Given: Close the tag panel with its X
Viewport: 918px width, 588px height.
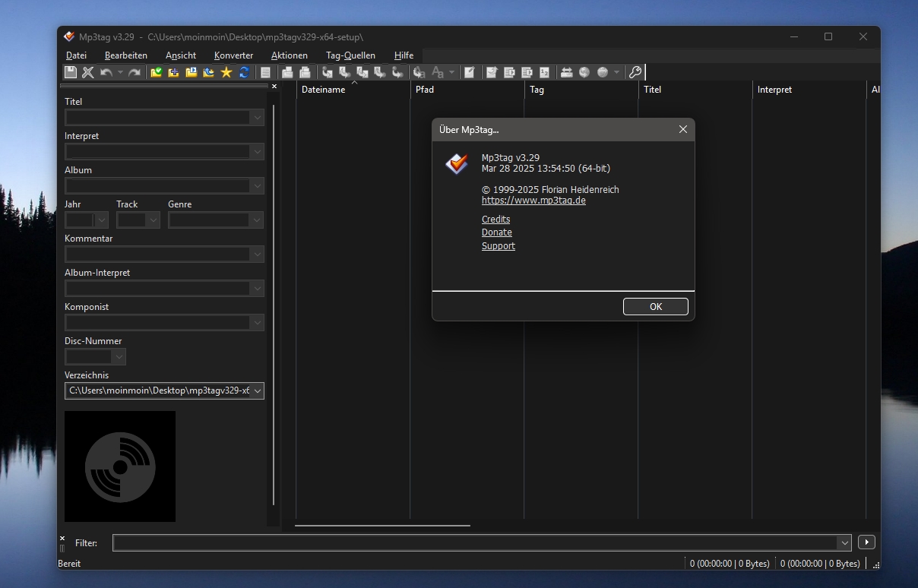Looking at the screenshot, I should pyautogui.click(x=274, y=87).
